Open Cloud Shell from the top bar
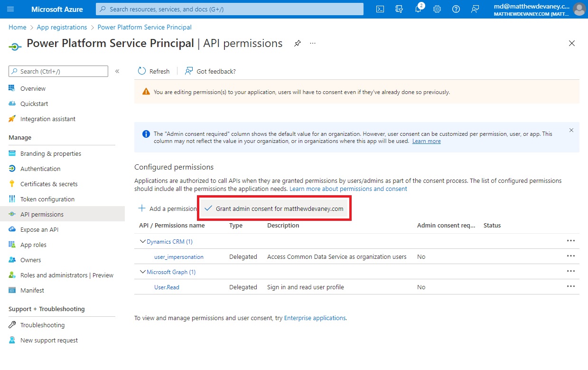 click(380, 9)
